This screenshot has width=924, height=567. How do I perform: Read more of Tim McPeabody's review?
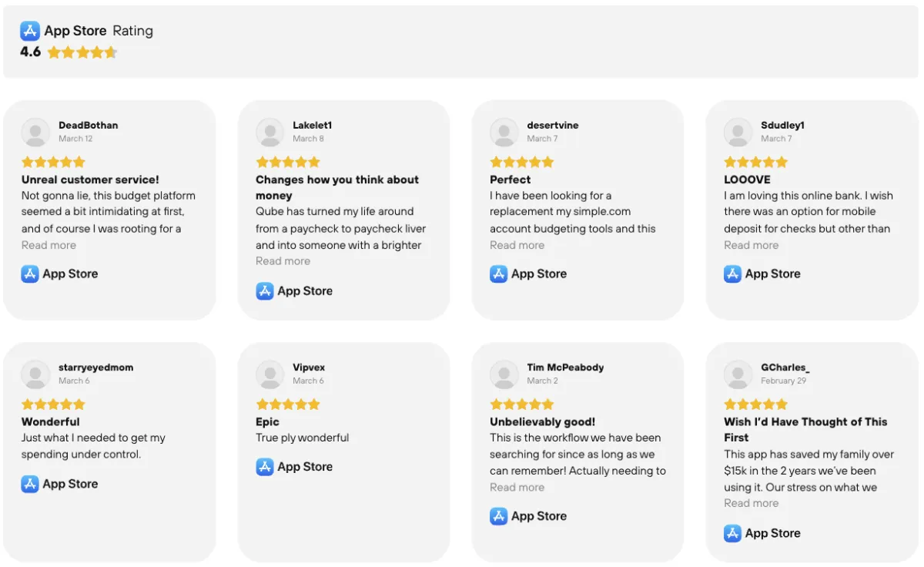click(517, 487)
